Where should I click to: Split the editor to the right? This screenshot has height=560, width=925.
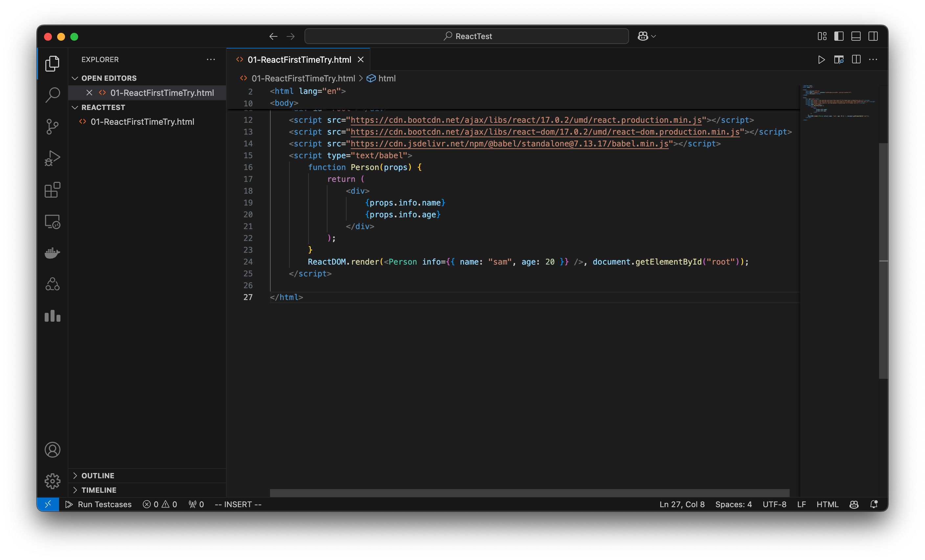point(856,59)
